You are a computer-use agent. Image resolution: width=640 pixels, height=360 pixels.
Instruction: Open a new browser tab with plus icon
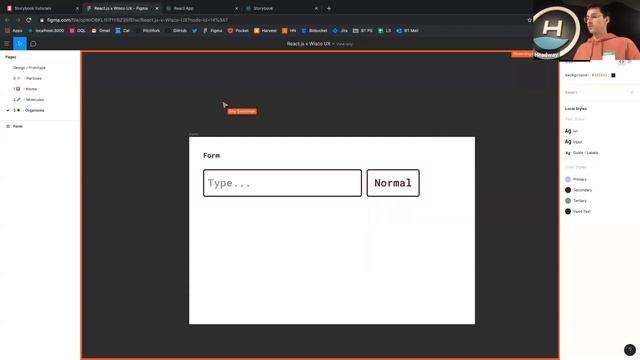click(x=329, y=8)
